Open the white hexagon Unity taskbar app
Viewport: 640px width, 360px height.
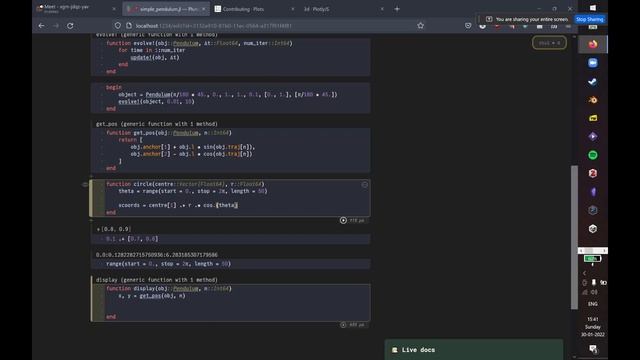pos(593,229)
